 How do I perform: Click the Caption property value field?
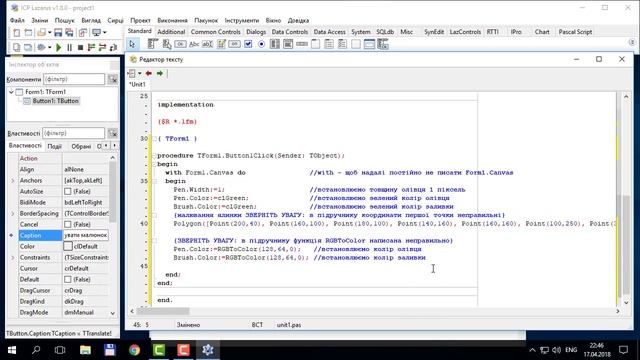[x=86, y=235]
